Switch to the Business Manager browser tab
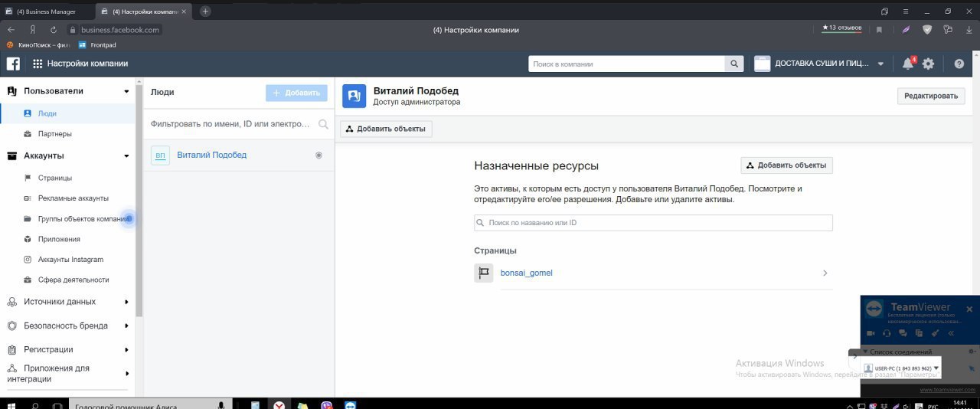980x409 pixels. [x=46, y=11]
